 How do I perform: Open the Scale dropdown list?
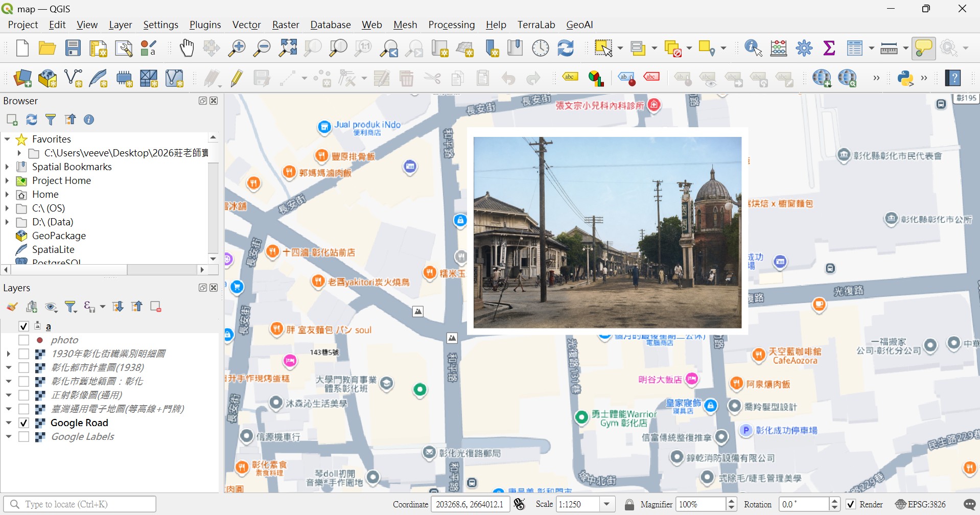(607, 505)
